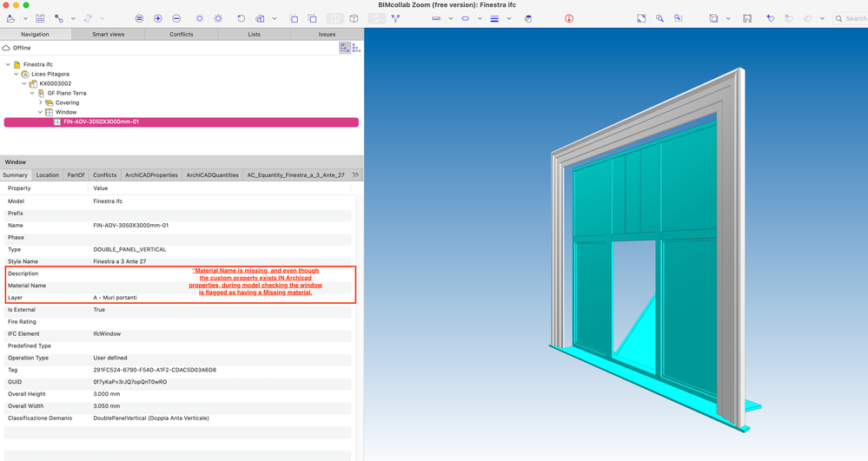
Task: Click the save floppy-disk icon
Action: (40, 18)
